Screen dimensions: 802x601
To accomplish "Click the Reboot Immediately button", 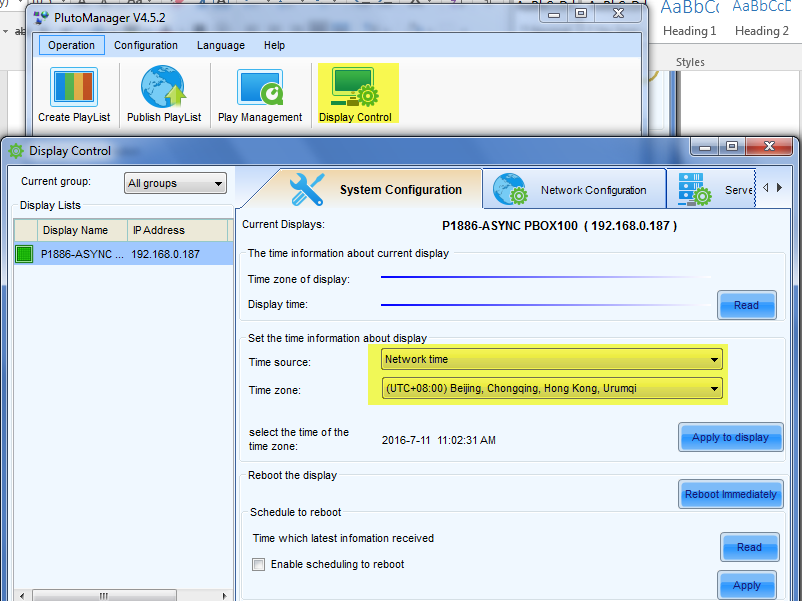I will [730, 494].
